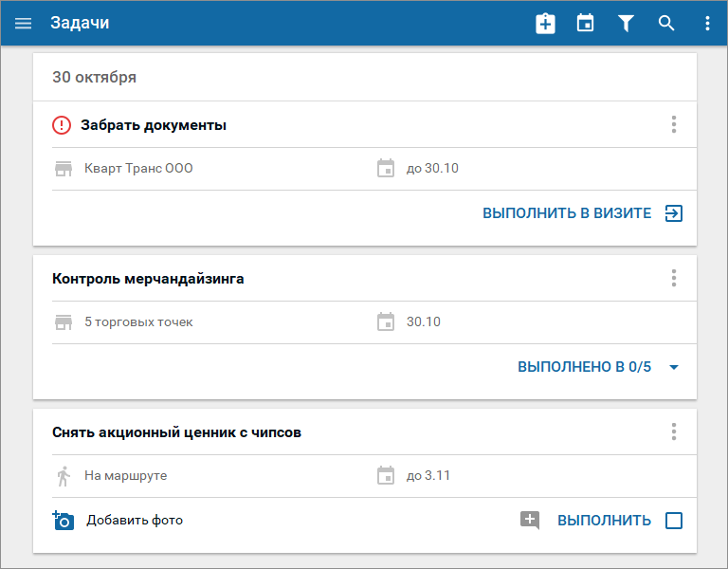Search tasks with magnifier icon

coord(666,23)
